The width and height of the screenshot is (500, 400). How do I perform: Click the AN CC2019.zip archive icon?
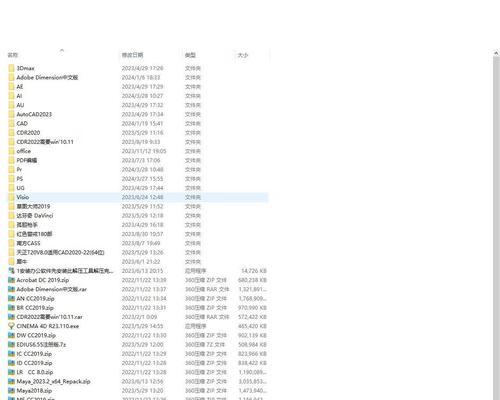pos(11,299)
